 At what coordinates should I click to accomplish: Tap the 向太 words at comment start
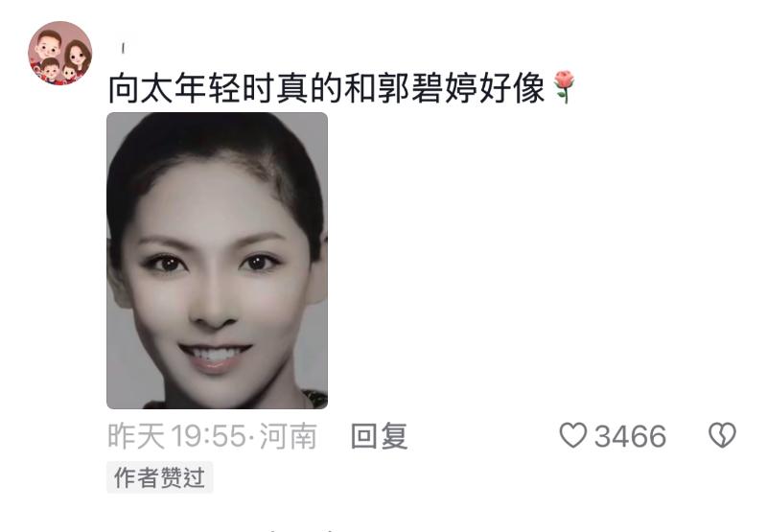point(140,88)
